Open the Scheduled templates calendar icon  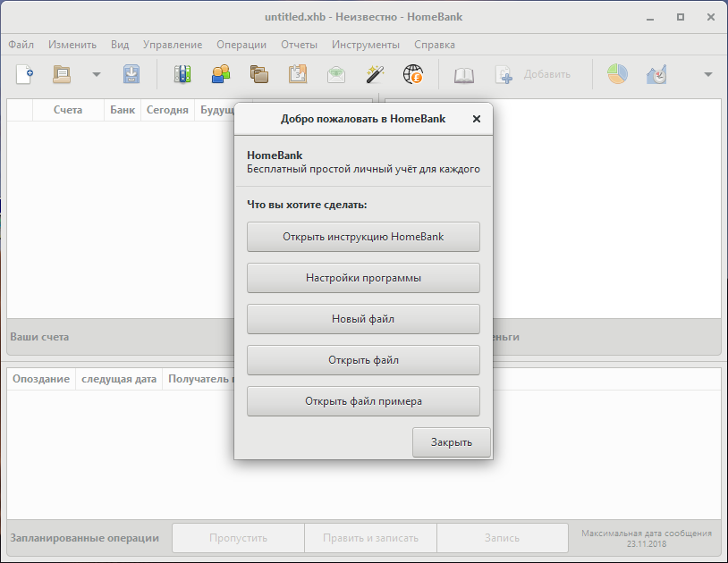click(298, 74)
